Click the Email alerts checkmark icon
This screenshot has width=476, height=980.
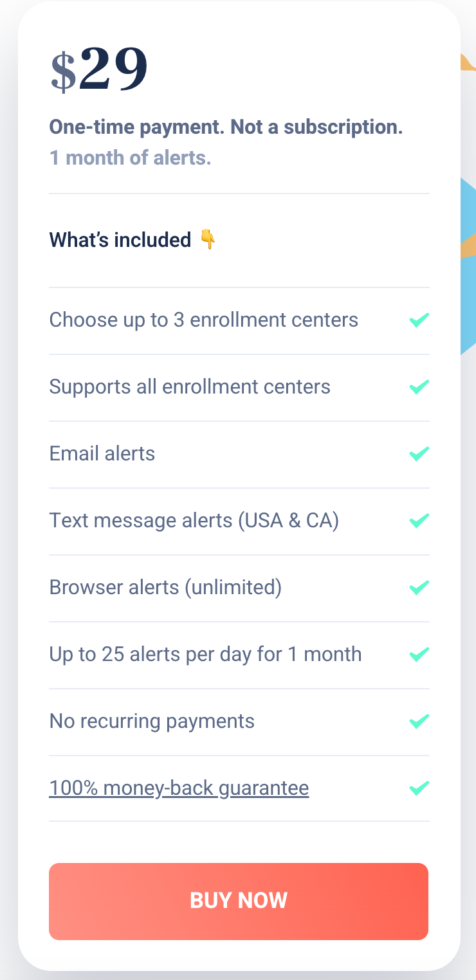click(x=419, y=453)
